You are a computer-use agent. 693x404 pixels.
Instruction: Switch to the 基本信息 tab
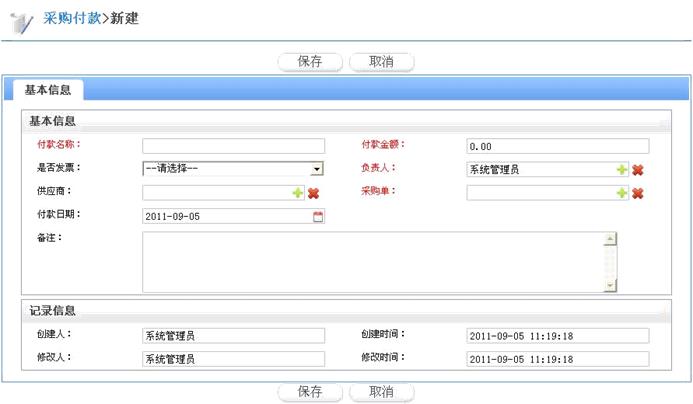coord(48,90)
